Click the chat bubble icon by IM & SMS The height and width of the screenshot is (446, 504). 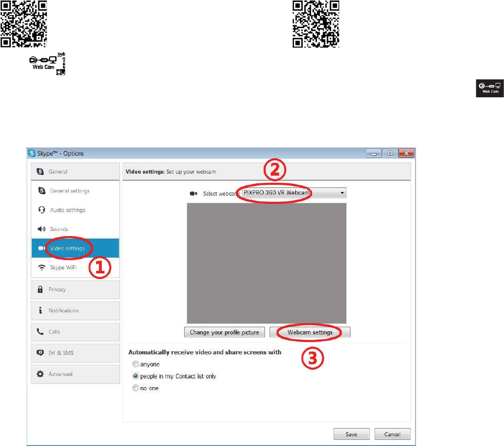[x=40, y=353]
